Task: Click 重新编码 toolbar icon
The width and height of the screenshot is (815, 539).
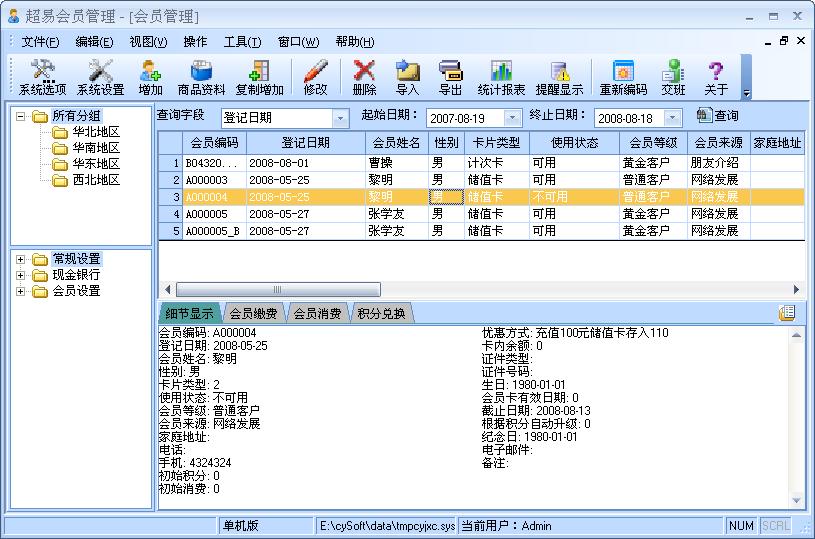Action: [x=623, y=77]
